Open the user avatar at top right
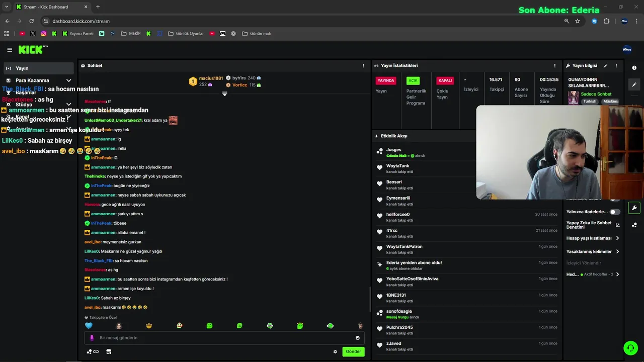The image size is (644, 362). [627, 49]
